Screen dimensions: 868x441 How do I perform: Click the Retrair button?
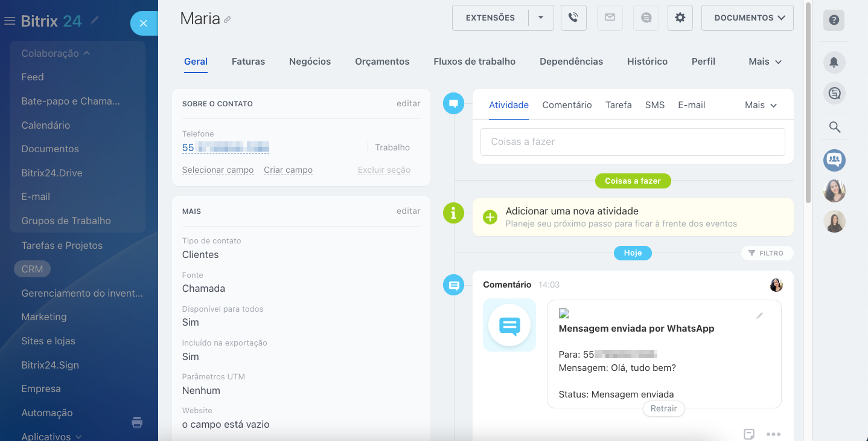click(663, 408)
